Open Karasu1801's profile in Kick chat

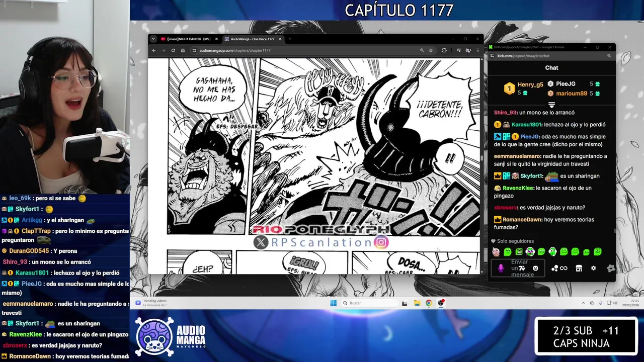click(527, 125)
